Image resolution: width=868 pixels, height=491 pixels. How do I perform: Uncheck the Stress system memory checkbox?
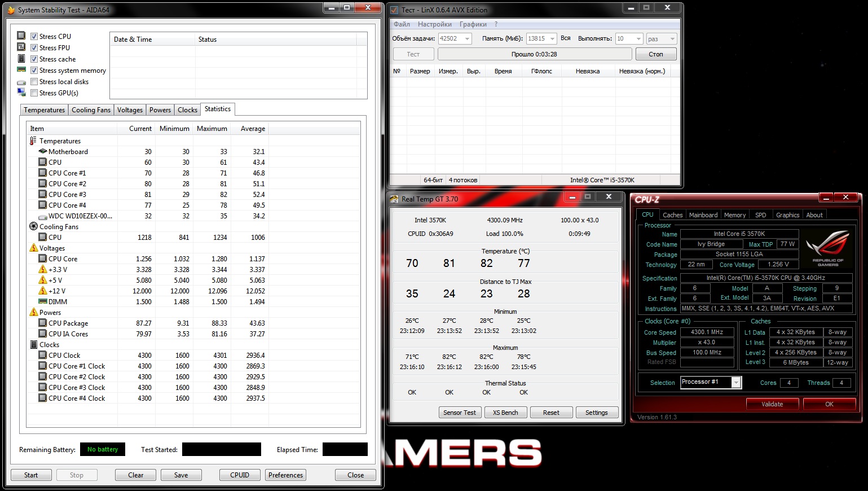click(34, 70)
